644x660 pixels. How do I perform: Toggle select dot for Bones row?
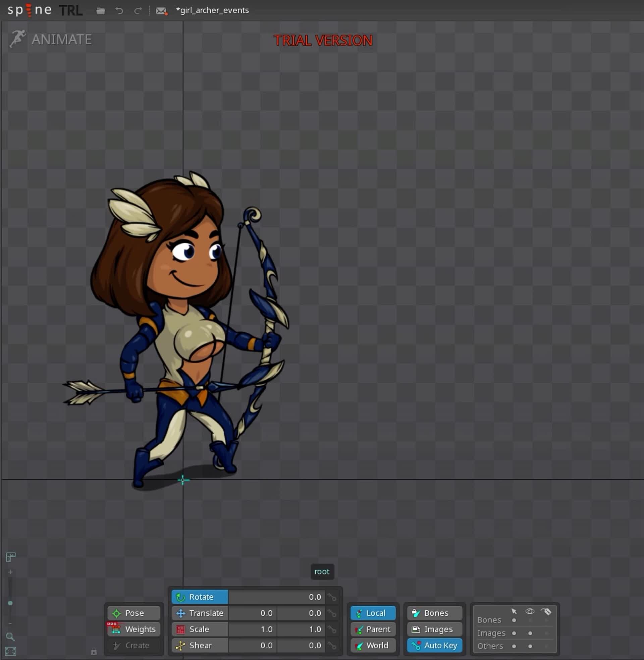pos(514,620)
